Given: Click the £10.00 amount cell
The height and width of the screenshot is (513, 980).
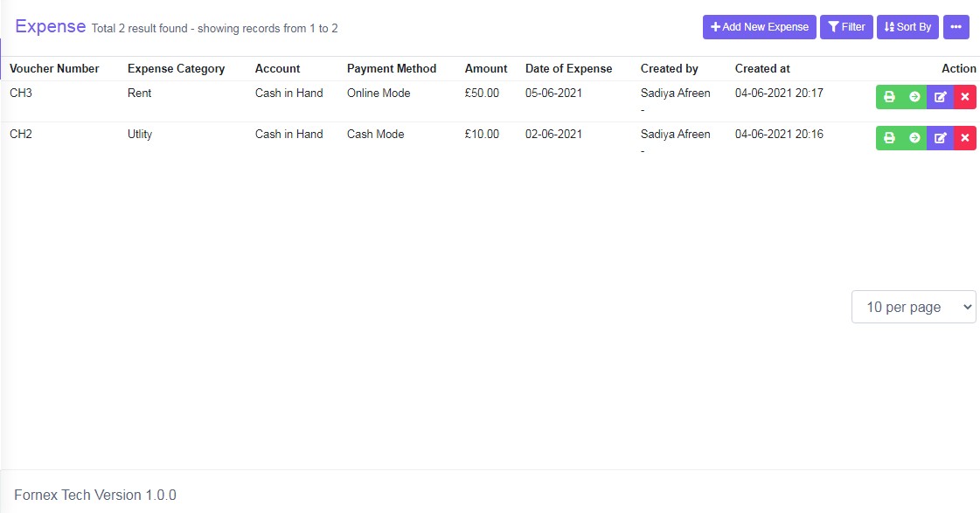Looking at the screenshot, I should [x=482, y=135].
